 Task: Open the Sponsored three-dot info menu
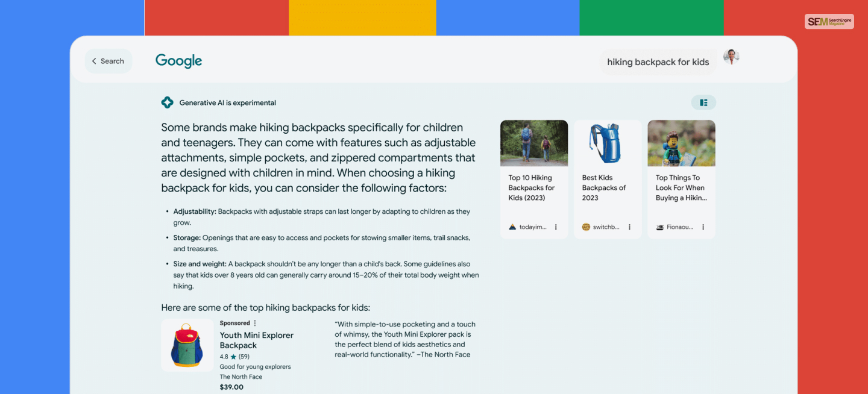(x=255, y=324)
